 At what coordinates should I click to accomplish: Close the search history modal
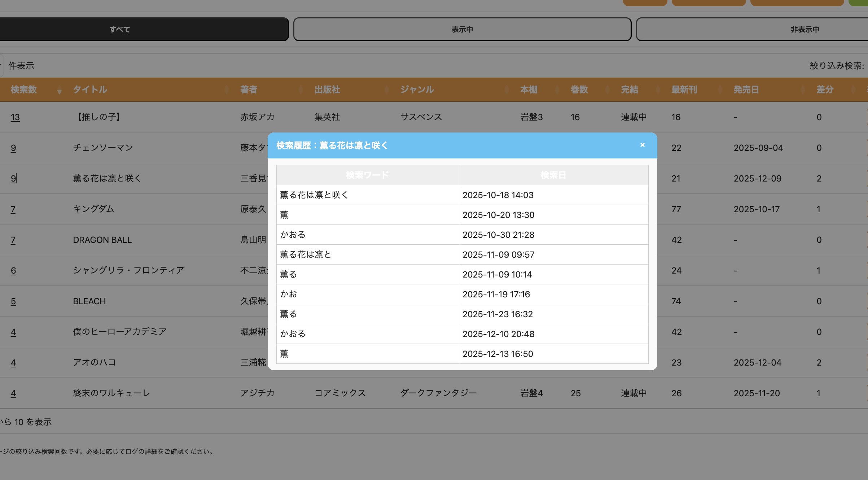click(x=642, y=145)
